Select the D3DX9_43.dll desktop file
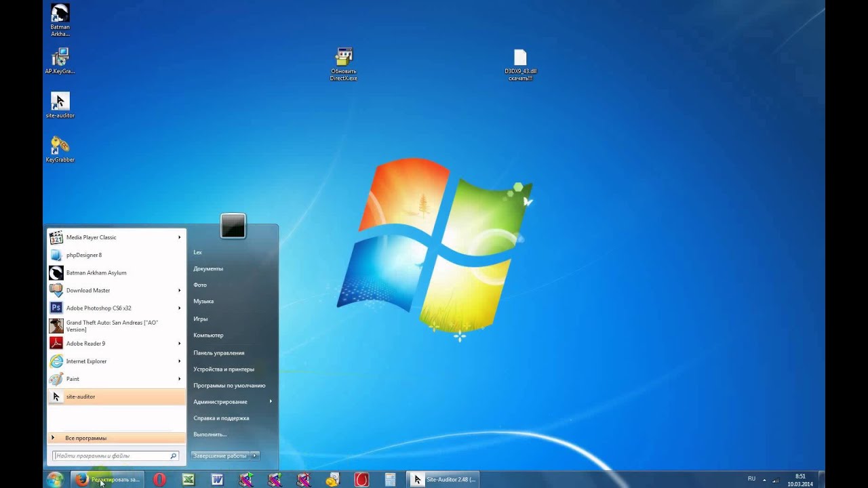 coord(520,64)
